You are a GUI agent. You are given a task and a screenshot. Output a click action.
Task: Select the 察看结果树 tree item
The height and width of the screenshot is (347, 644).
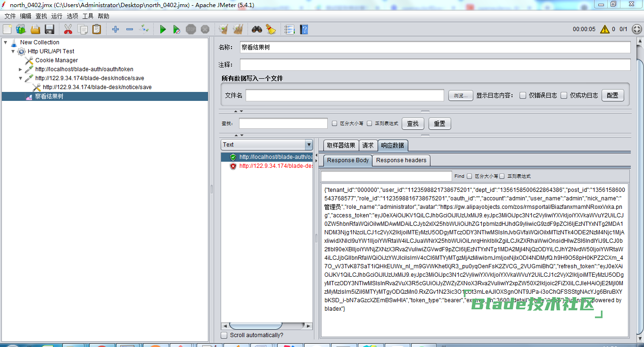[x=105, y=96]
